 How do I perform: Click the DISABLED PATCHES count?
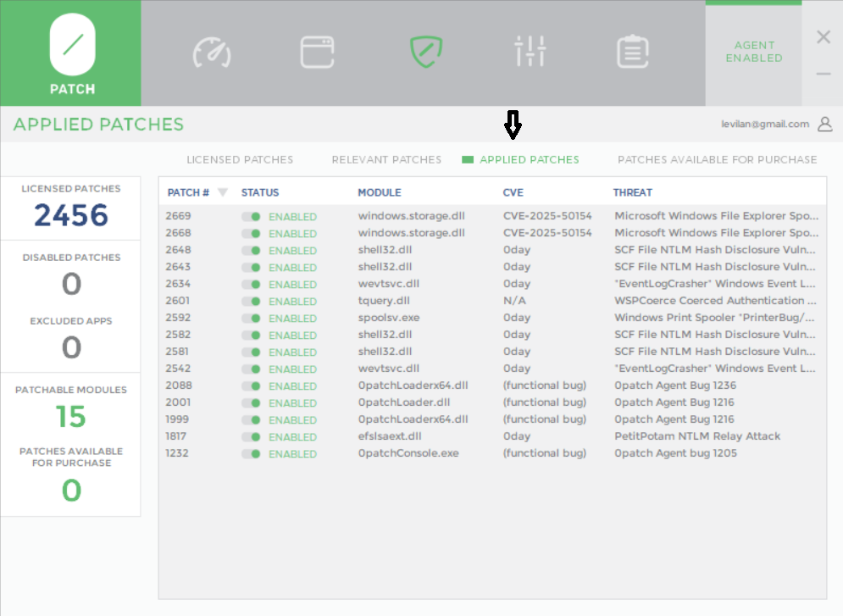[71, 283]
